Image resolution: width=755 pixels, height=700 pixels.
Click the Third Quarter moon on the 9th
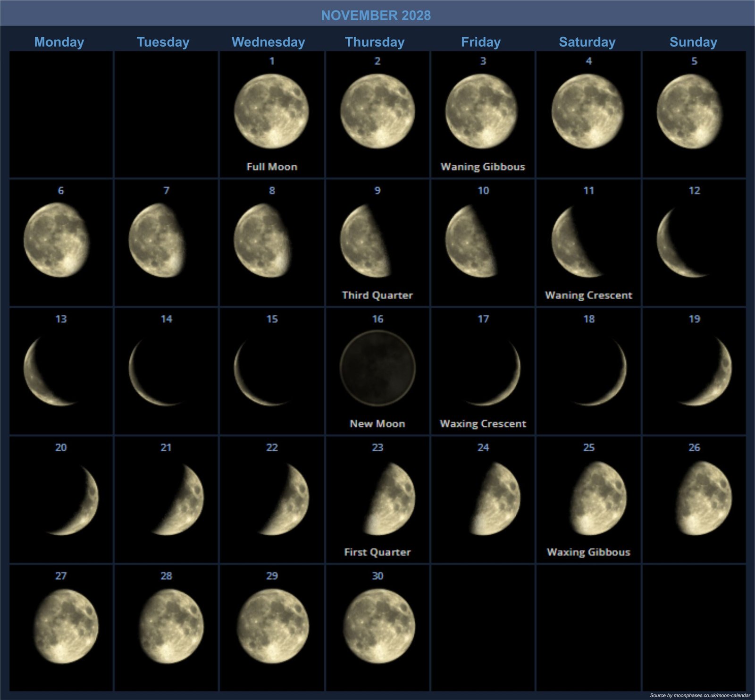(x=364, y=241)
